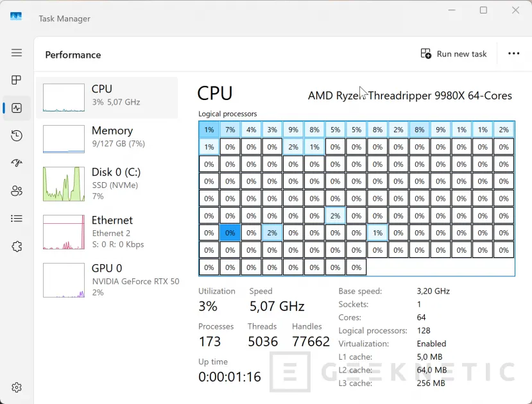Click the 4% logical processor cell
532x404 pixels.
251,130
